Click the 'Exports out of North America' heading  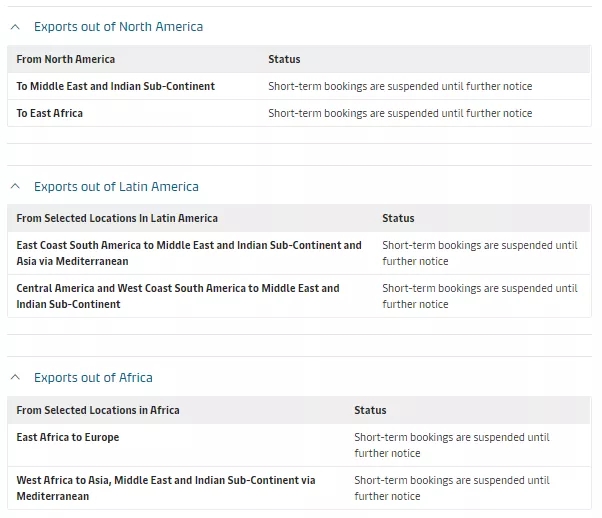(118, 27)
